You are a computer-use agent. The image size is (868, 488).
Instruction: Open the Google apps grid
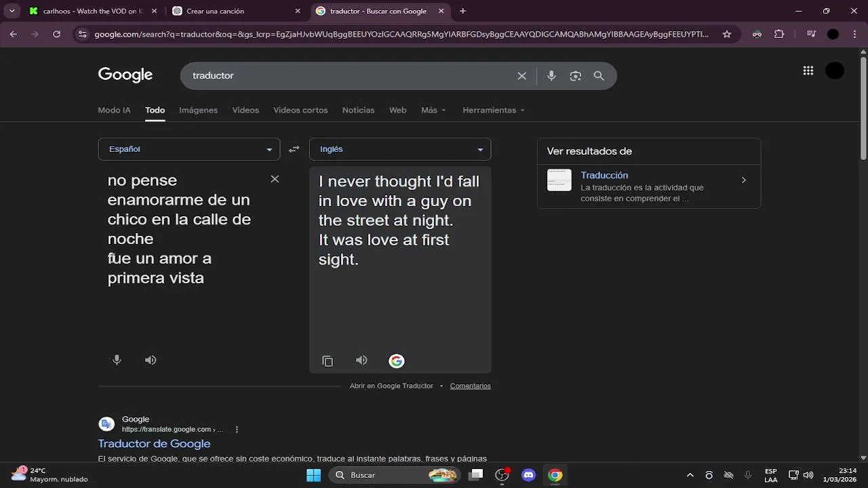808,70
